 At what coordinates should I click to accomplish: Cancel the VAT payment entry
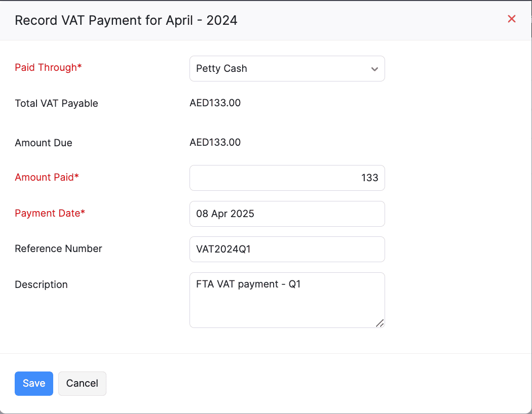[x=82, y=383]
